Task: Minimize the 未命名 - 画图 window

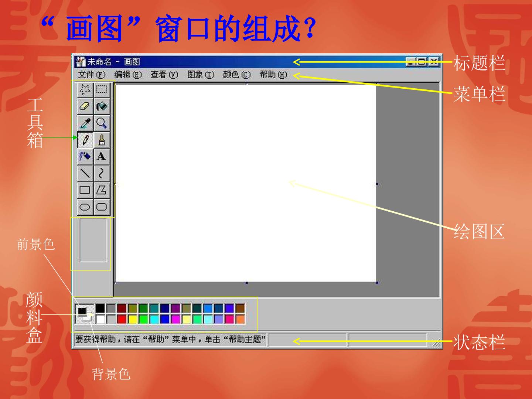Action: click(411, 62)
